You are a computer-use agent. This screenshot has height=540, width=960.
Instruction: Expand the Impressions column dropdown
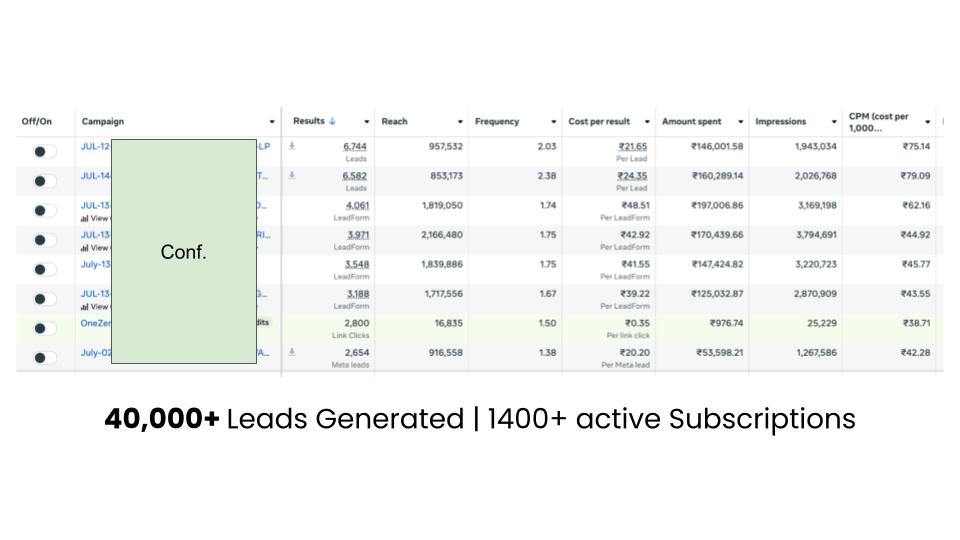coord(834,122)
